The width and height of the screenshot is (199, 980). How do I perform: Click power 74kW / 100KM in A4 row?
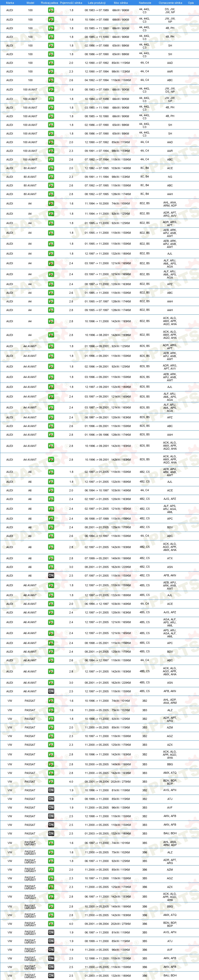(x=121, y=203)
